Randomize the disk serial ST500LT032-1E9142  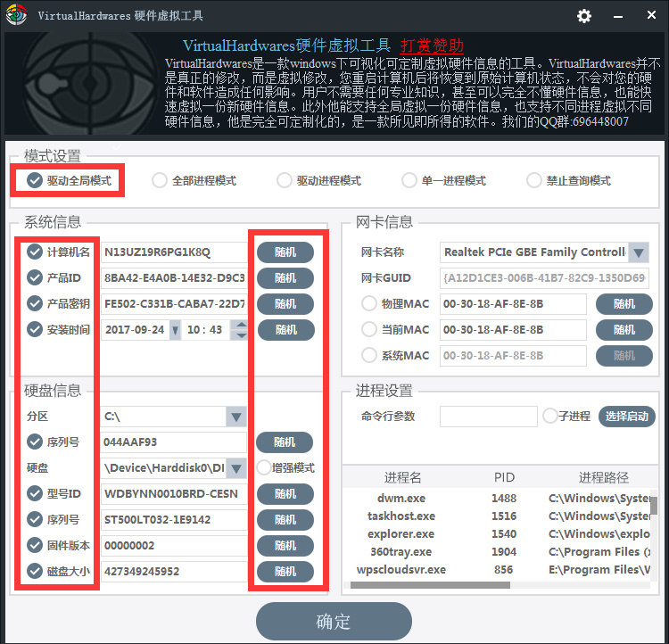pos(285,520)
